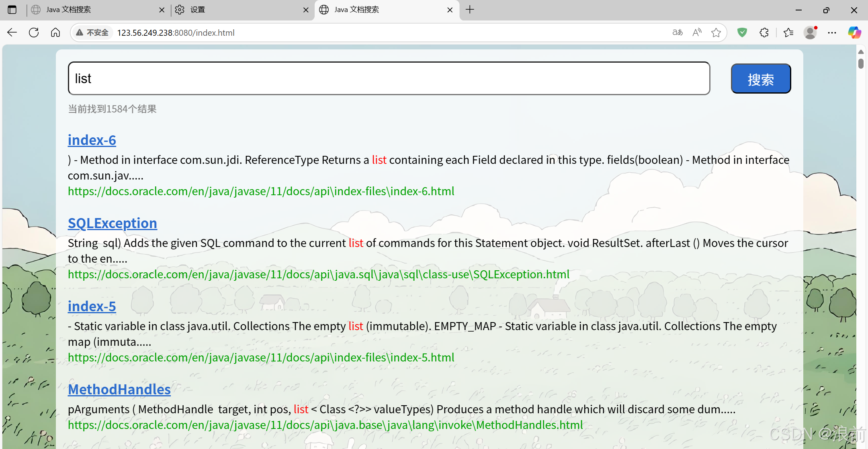This screenshot has height=449, width=868.
Task: Activate the read aloud icon
Action: (697, 33)
